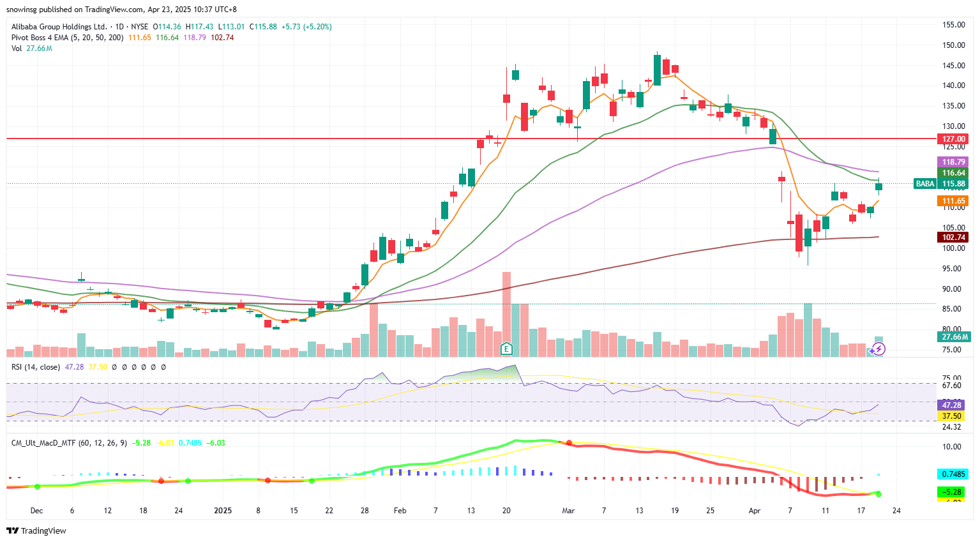Select the Alibaba Group Holdings Ltd. title
Image resolution: width=980 pixels, height=542 pixels.
59,27
